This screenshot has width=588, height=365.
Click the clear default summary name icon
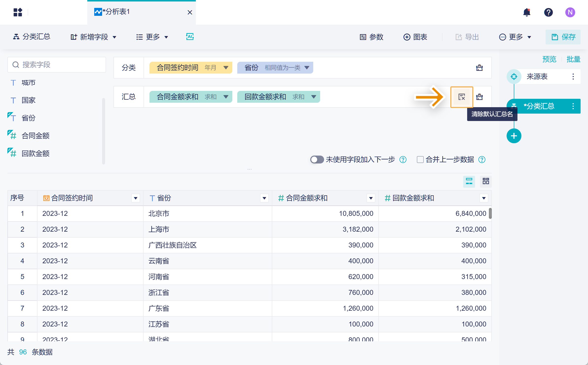(461, 97)
